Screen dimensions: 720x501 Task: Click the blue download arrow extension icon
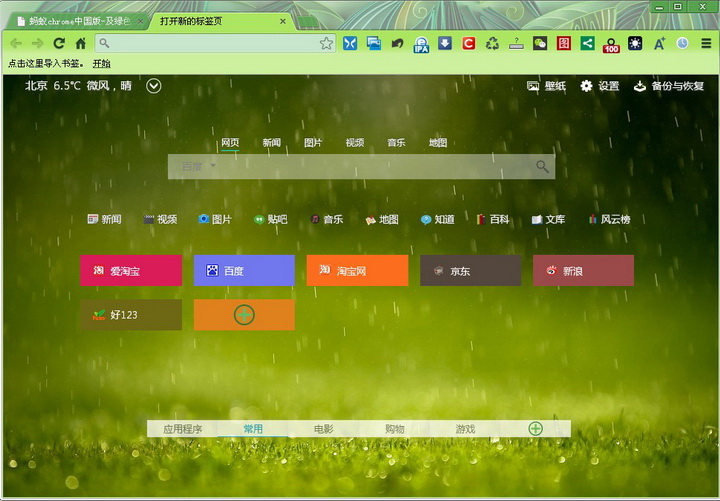[x=444, y=44]
